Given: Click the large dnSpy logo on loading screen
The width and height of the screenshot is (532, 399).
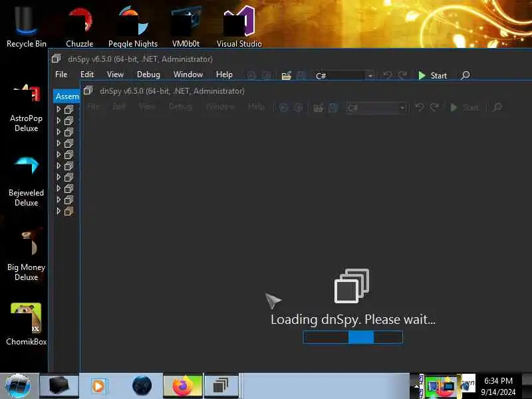Looking at the screenshot, I should (x=352, y=286).
